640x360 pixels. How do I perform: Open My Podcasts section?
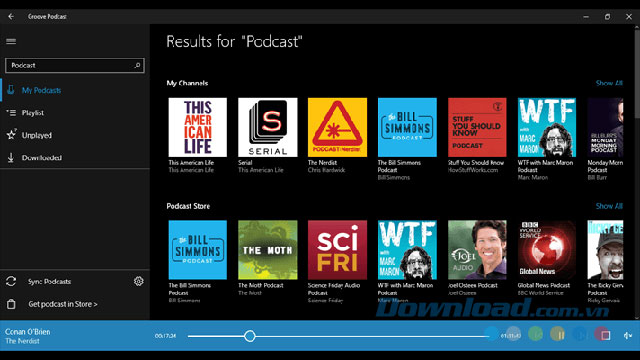(75, 90)
